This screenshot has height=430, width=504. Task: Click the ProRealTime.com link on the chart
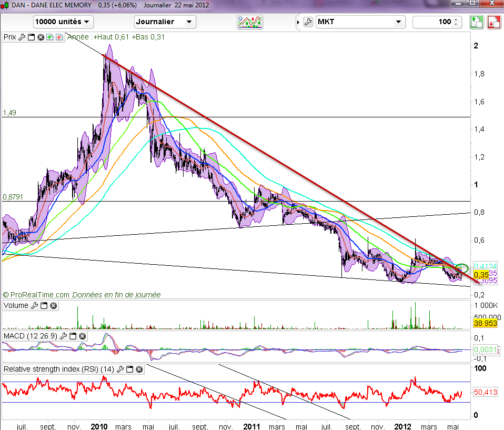[x=36, y=295]
